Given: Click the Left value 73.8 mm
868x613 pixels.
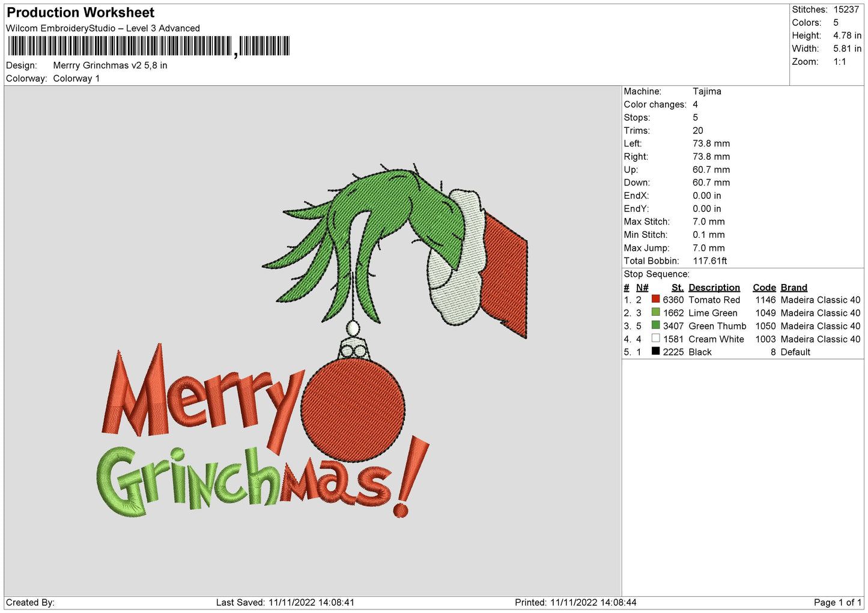Looking at the screenshot, I should point(711,143).
